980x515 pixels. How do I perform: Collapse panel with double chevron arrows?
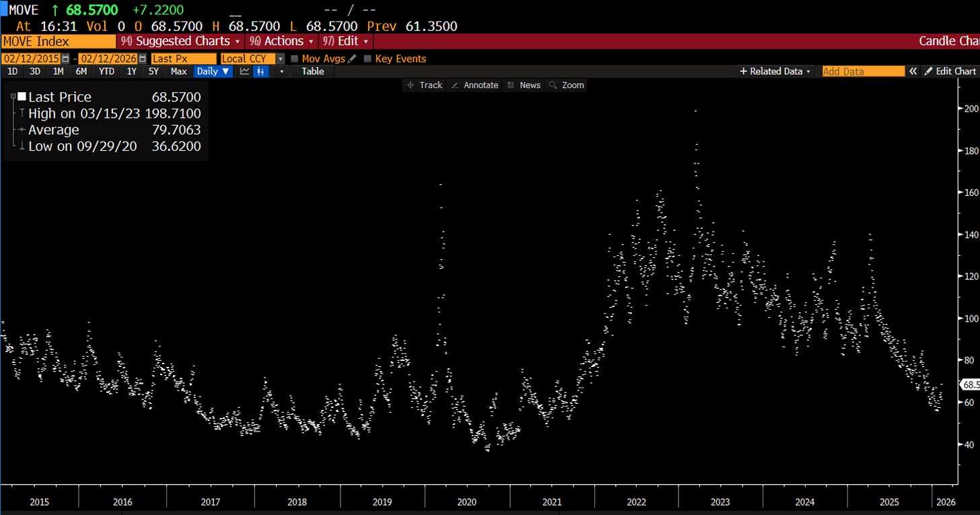pyautogui.click(x=913, y=71)
